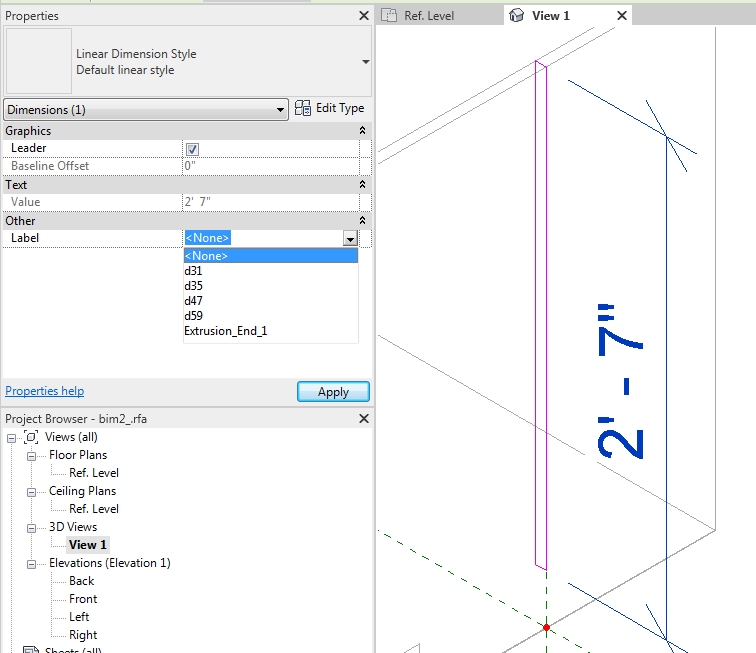Image resolution: width=756 pixels, height=653 pixels.
Task: Close the Properties panel
Action: click(x=364, y=16)
